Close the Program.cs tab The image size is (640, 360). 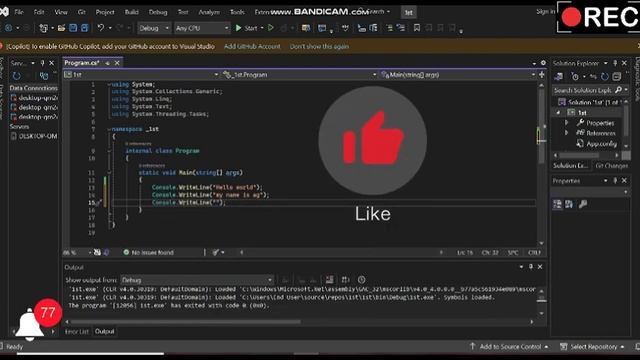(117, 63)
